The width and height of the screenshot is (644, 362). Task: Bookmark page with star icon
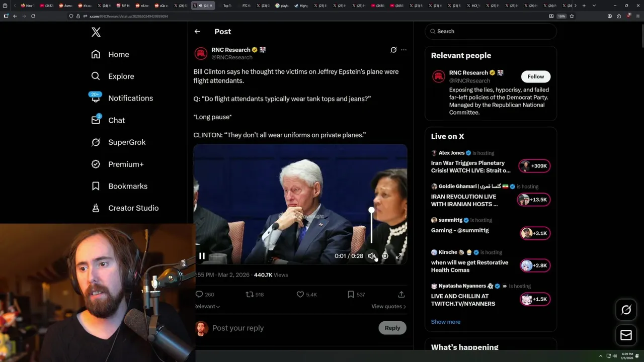pos(572,16)
